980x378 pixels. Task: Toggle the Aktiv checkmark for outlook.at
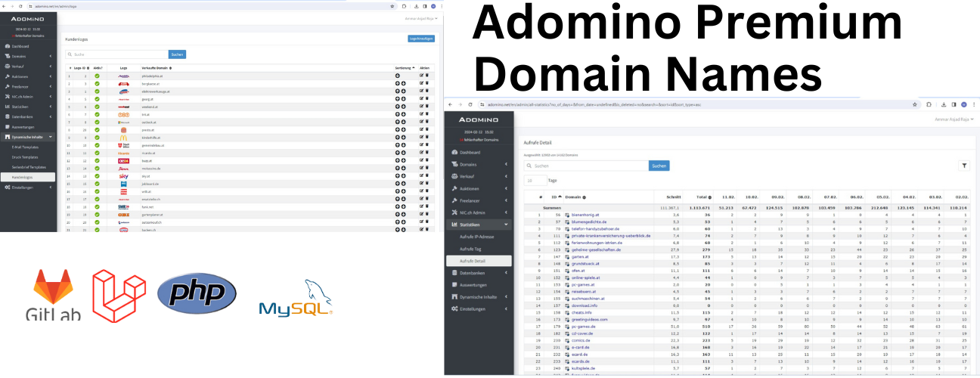coord(97,122)
